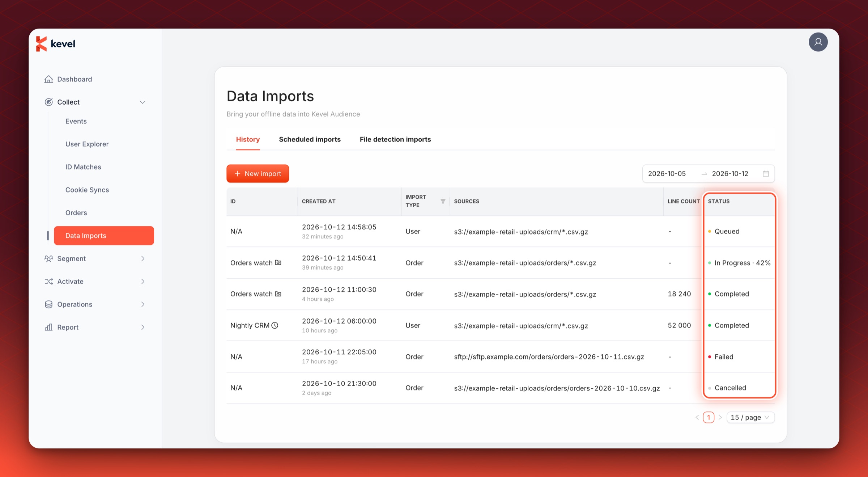Click file-detection icon on 14:50:41 Orders watch
868x477 pixels.
point(278,262)
